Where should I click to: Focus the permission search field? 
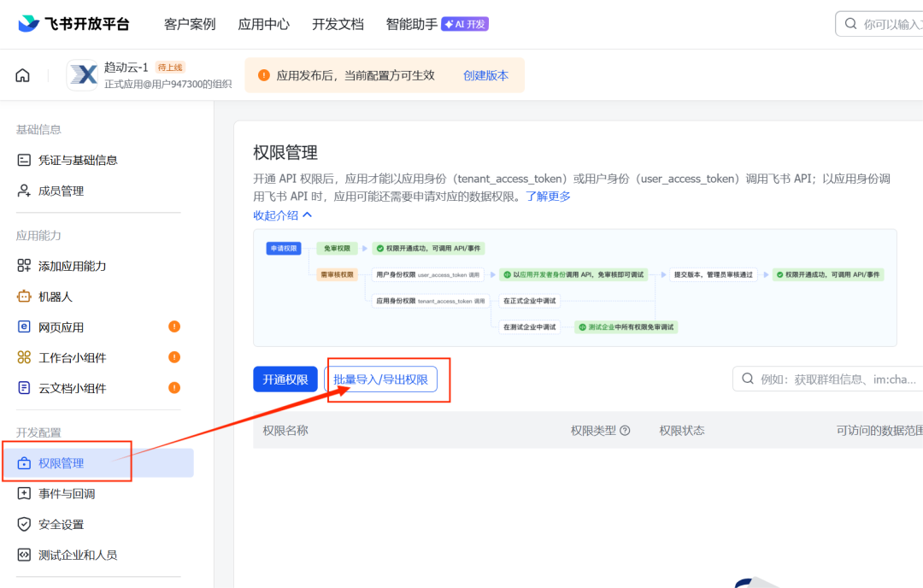click(x=828, y=379)
